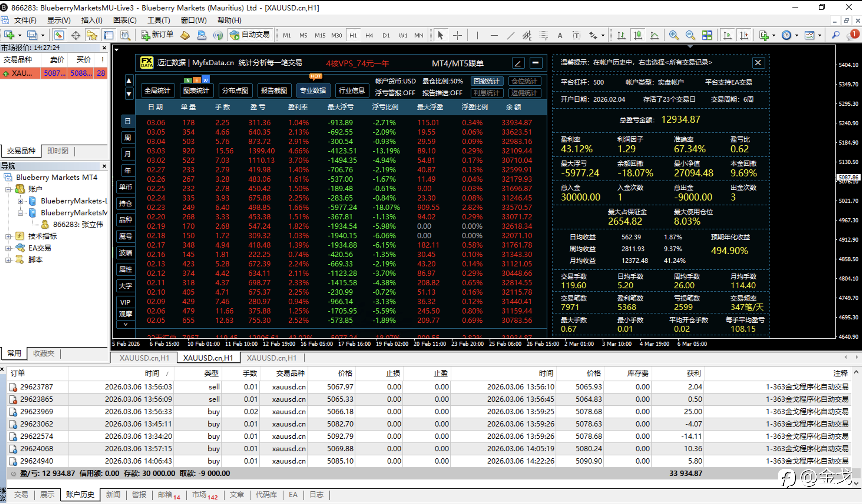Switch chart to candlestick display
This screenshot has height=504, width=862.
click(x=638, y=35)
